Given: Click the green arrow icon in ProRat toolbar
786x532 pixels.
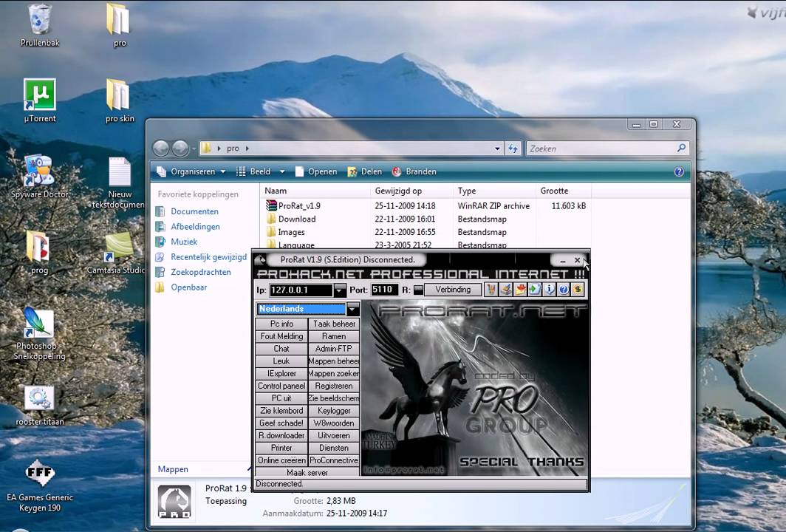Looking at the screenshot, I should click(534, 290).
